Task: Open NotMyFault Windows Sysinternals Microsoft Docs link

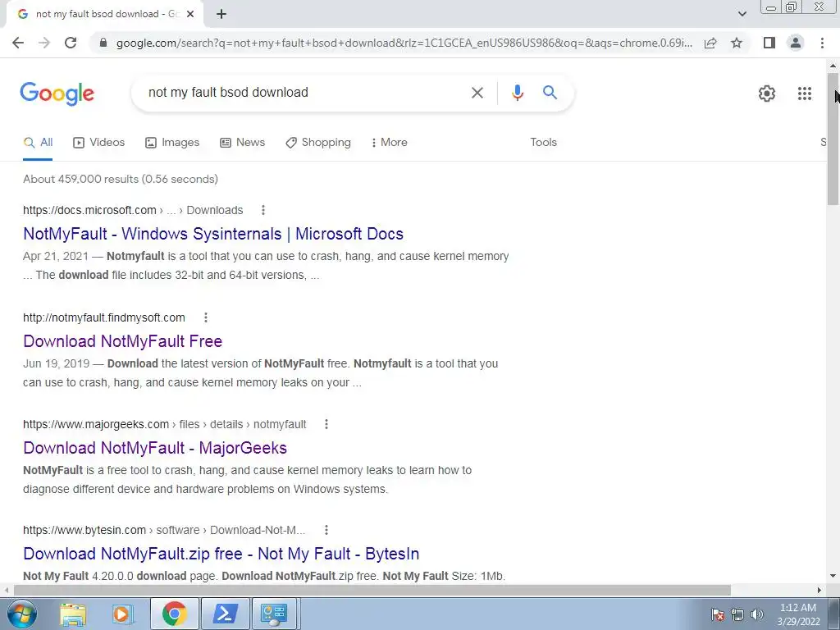Action: click(213, 234)
